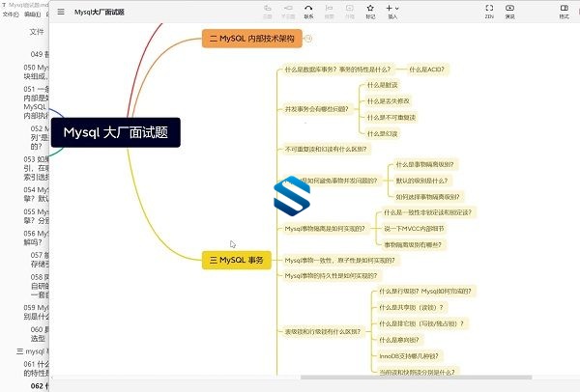Select node 什么是一致性非锁定读和锁定读?
Viewport: 580px width, 392px height.
pos(427,212)
